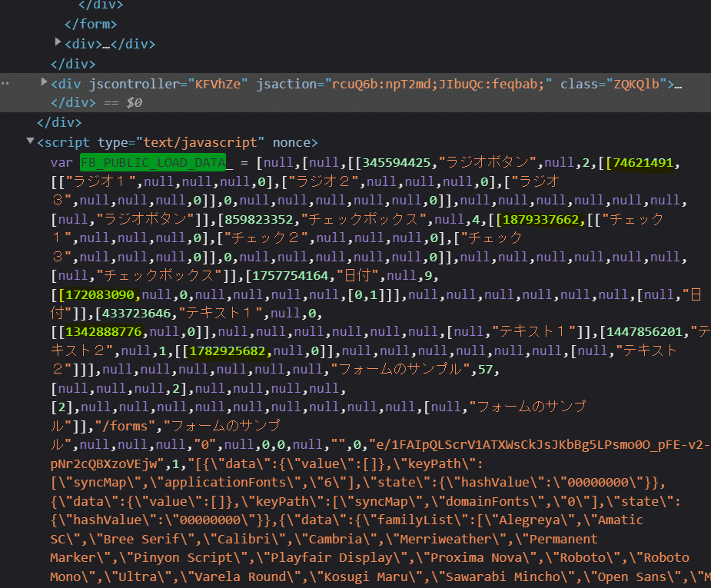Click the \"Playfair Display\" font name

(x=334, y=558)
